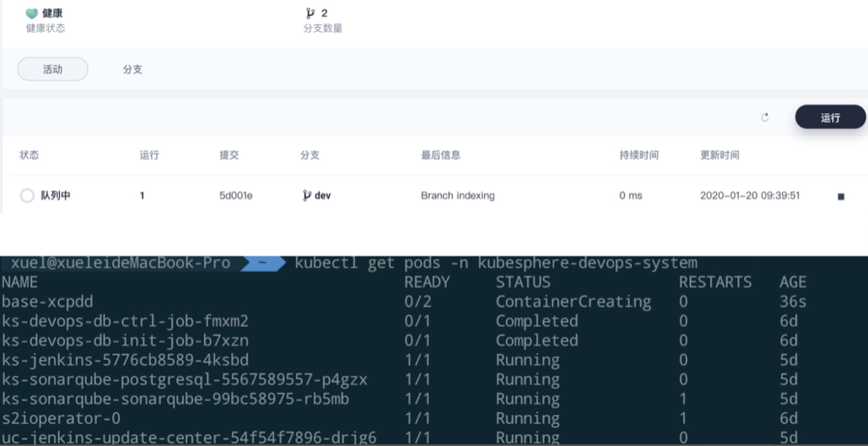Open commit 5d001e

tap(236, 196)
